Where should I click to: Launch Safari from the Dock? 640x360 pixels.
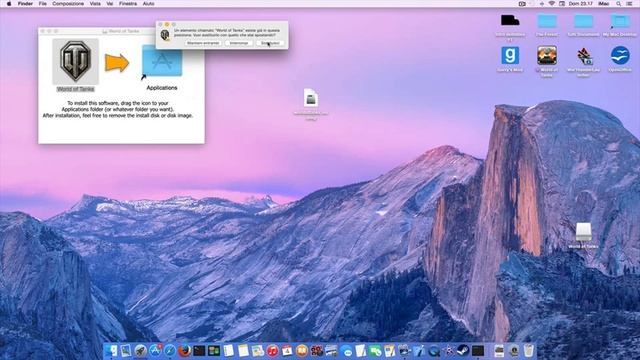point(170,351)
